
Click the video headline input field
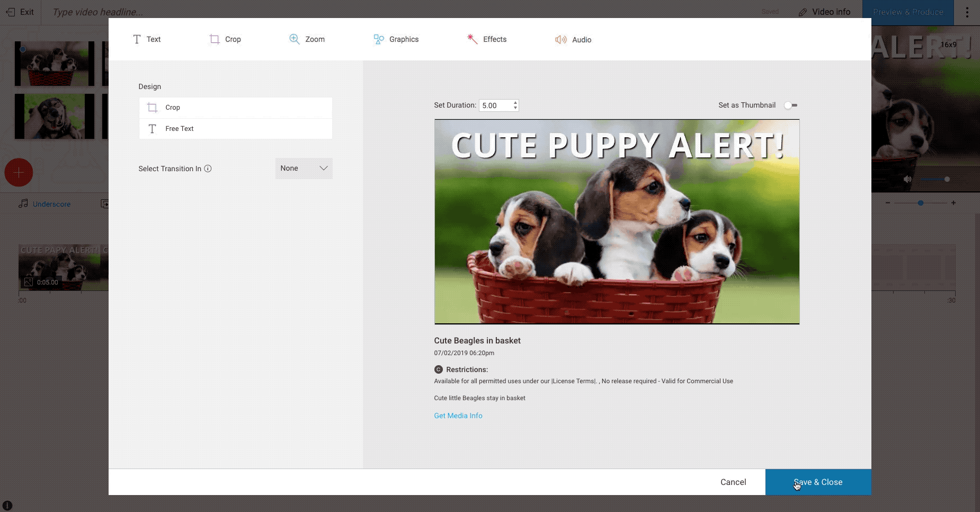[x=98, y=12]
